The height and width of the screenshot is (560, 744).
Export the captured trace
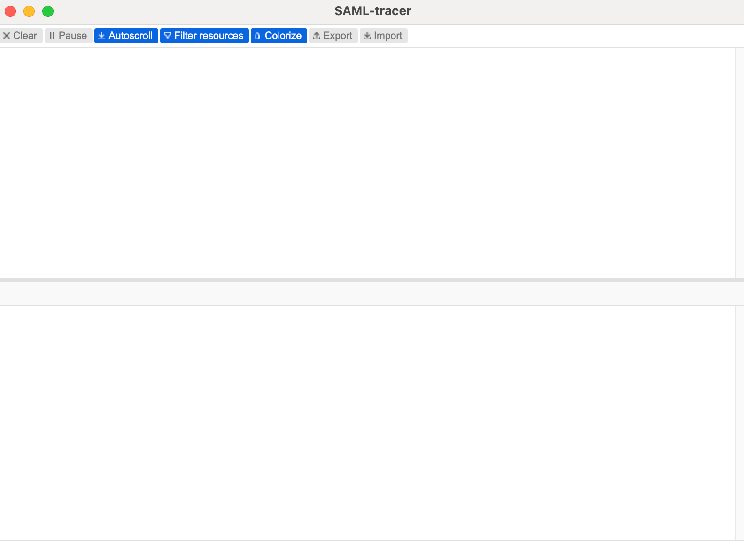pos(333,36)
